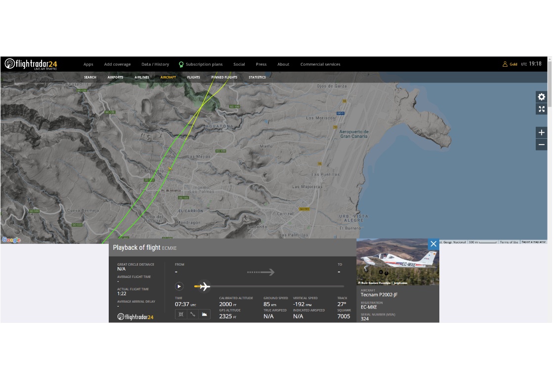Click the yellow aircraft icon on the map

(x=170, y=169)
